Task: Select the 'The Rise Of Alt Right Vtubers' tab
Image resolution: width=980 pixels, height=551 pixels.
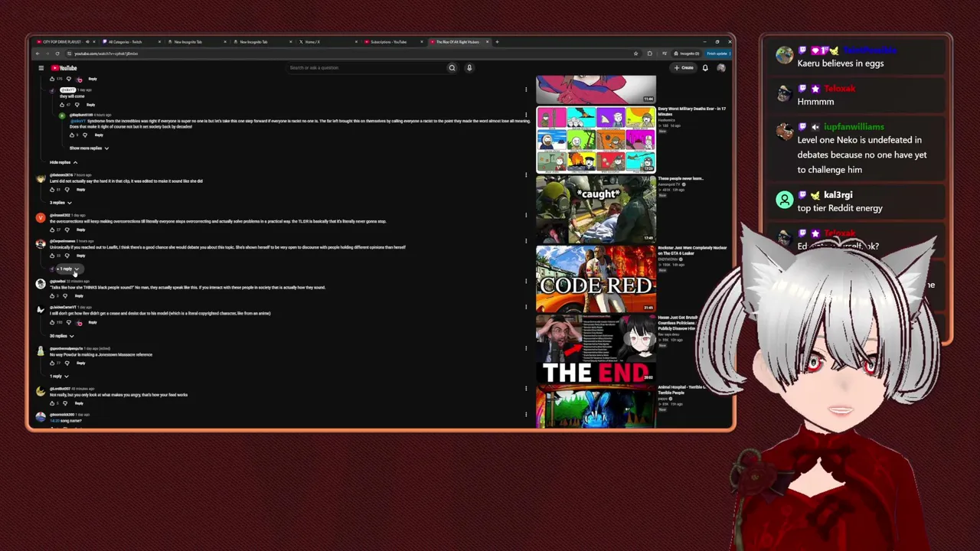Action: point(458,42)
